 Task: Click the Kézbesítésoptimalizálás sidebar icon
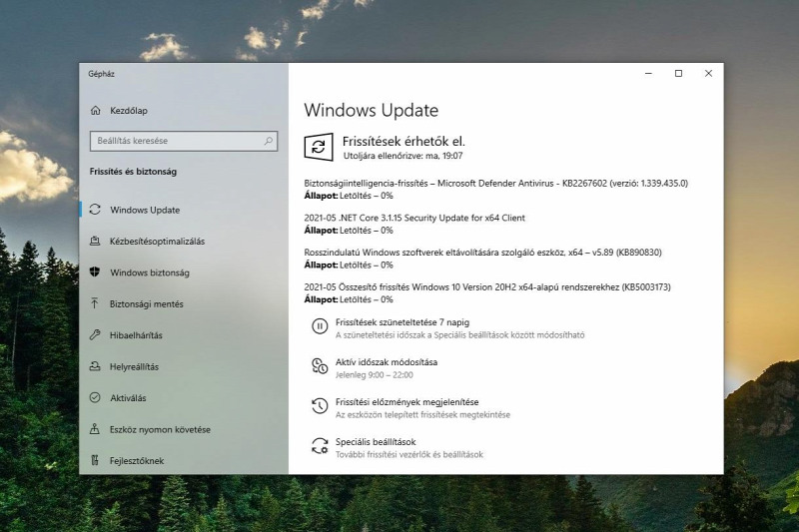[95, 241]
